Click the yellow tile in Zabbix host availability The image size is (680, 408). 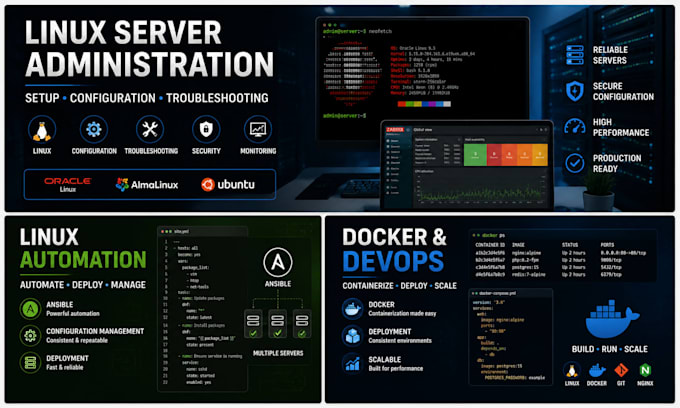point(540,155)
